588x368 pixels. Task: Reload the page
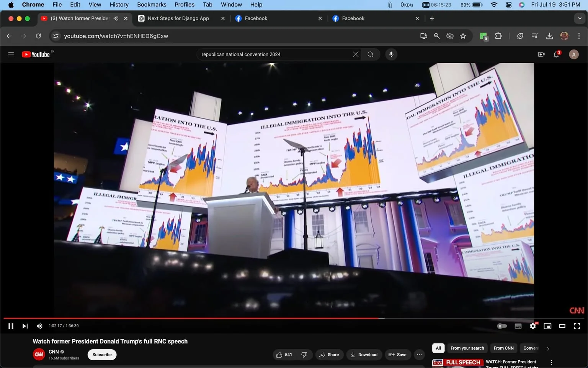38,36
